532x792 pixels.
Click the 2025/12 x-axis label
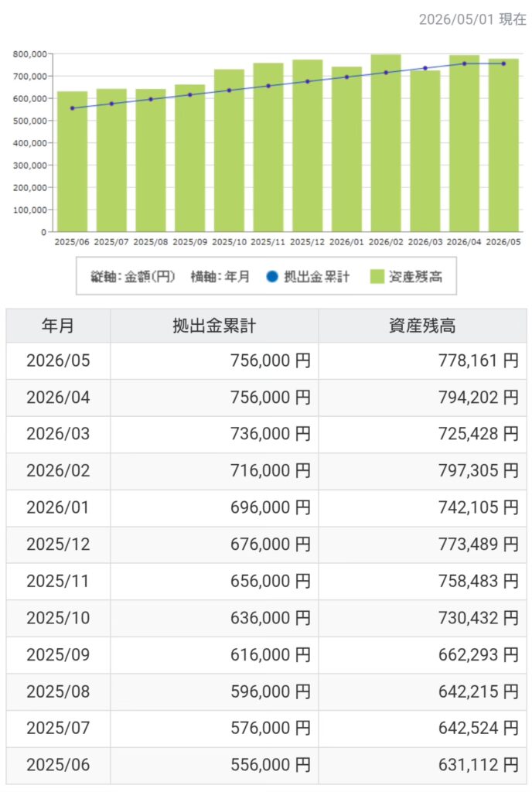(308, 242)
